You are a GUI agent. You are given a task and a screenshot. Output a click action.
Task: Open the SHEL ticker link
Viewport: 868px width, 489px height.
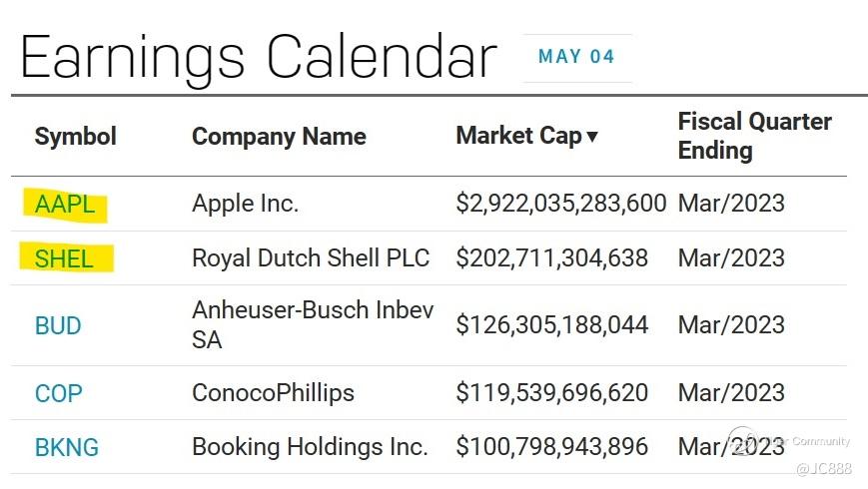click(x=64, y=259)
